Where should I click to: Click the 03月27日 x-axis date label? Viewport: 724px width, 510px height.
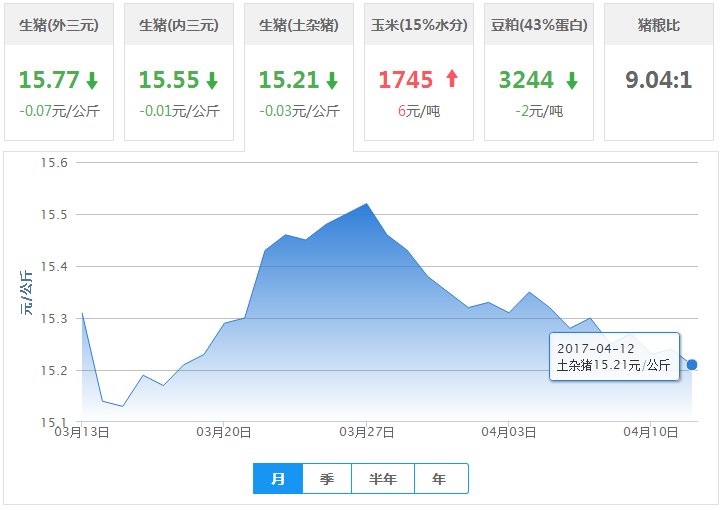coord(367,432)
